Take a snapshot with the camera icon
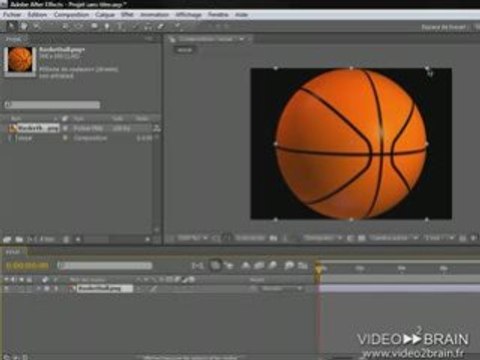Image resolution: width=480 pixels, height=360 pixels. 273,238
